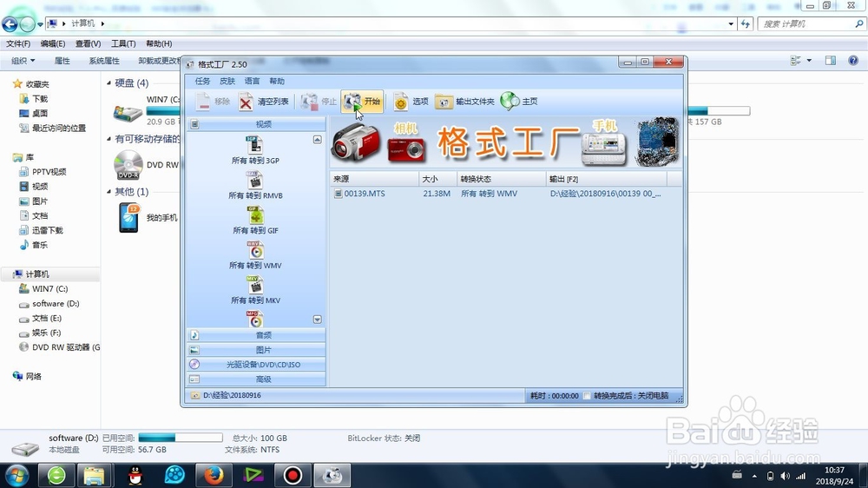Expand the 图片 (Picture) category panel
This screenshot has width=868, height=488.
click(256, 350)
